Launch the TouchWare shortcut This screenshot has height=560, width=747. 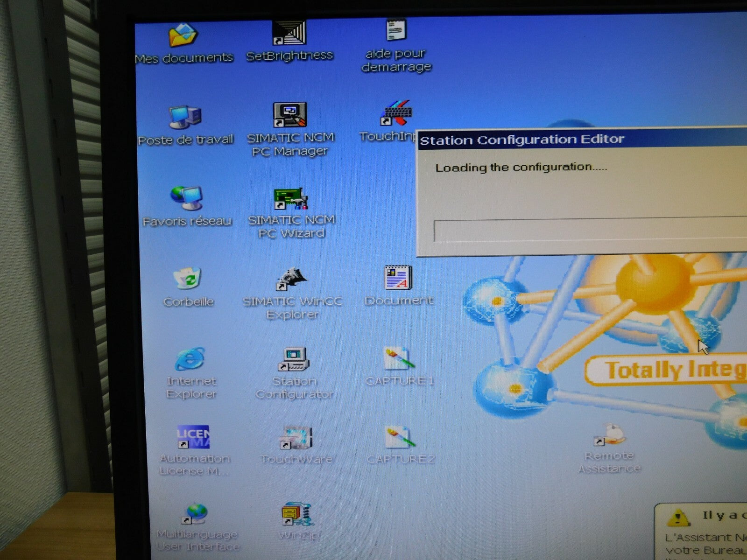pyautogui.click(x=296, y=439)
